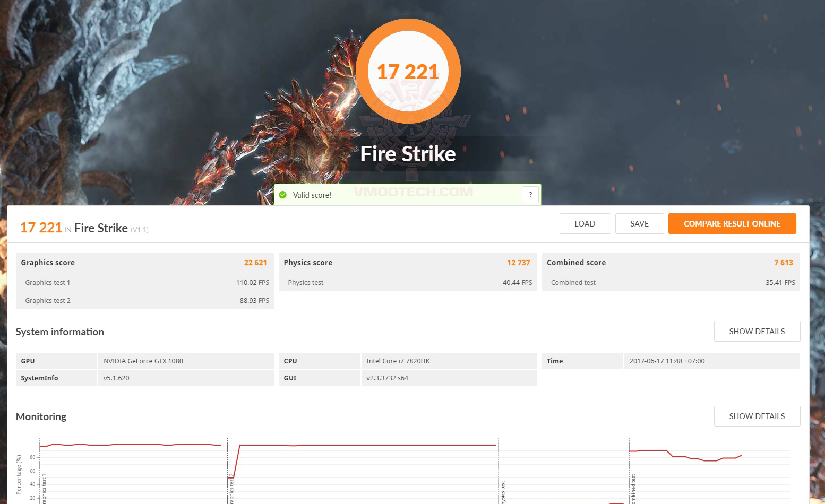This screenshot has height=504, width=825.
Task: Click the SAVE button
Action: point(639,223)
